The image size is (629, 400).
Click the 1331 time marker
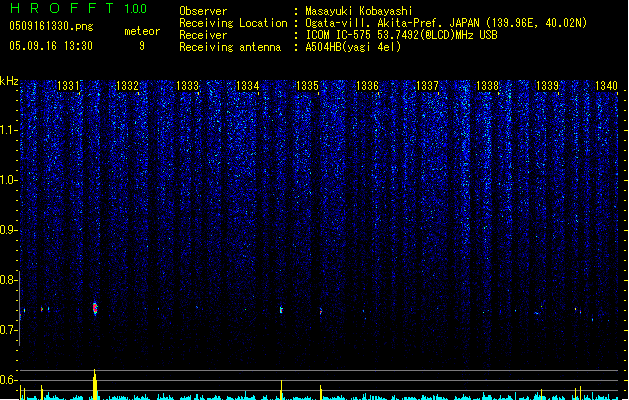(x=68, y=86)
